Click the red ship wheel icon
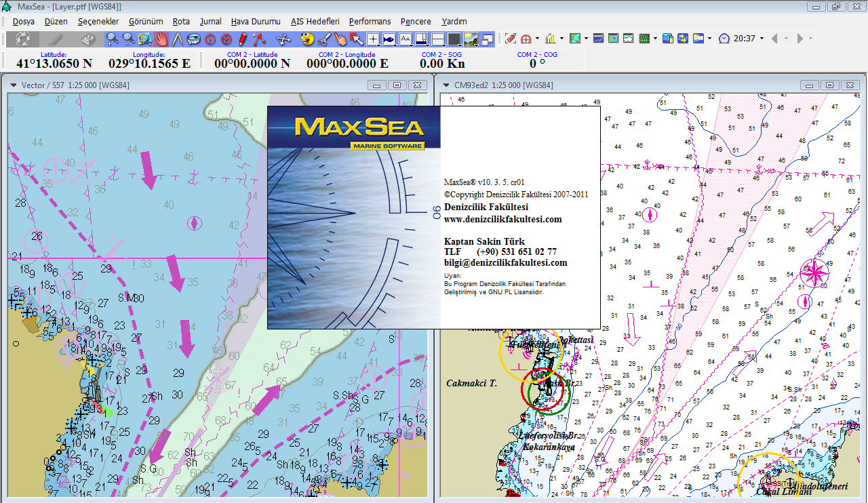Image resolution: width=868 pixels, height=503 pixels. tap(526, 39)
